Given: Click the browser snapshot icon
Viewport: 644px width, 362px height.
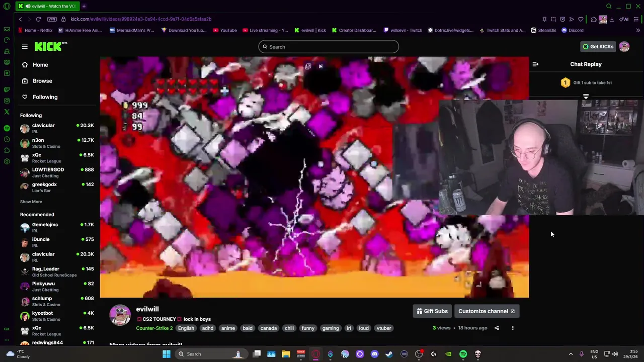Looking at the screenshot, I should 553,19.
